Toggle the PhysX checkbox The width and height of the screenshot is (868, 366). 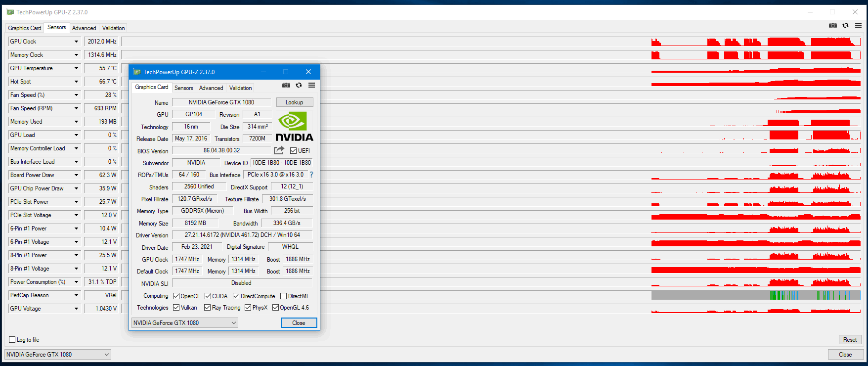248,308
